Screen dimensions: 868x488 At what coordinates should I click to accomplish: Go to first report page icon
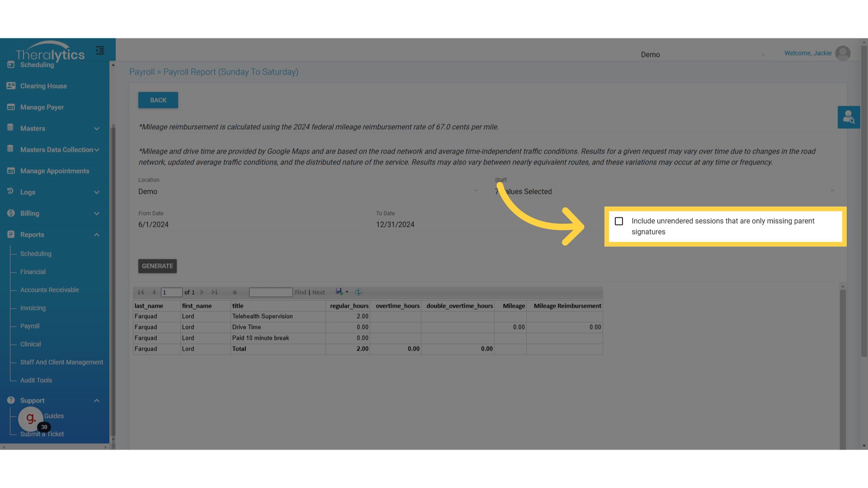(141, 292)
